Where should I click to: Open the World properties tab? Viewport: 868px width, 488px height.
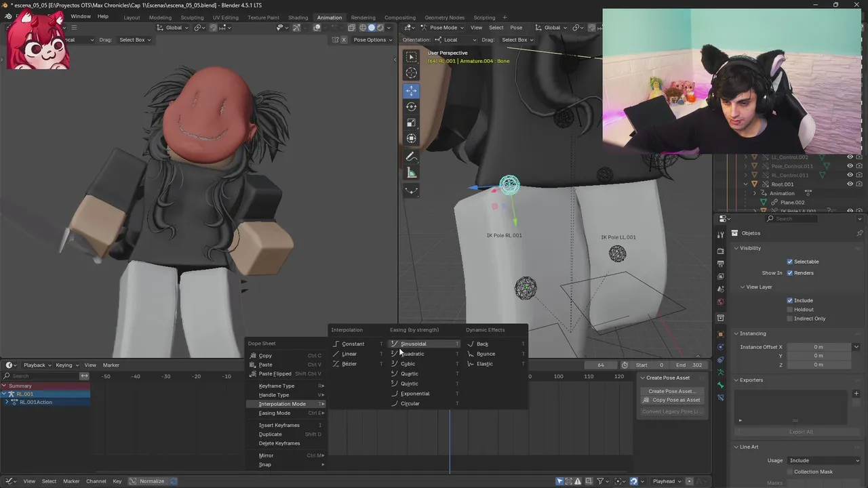(x=720, y=302)
